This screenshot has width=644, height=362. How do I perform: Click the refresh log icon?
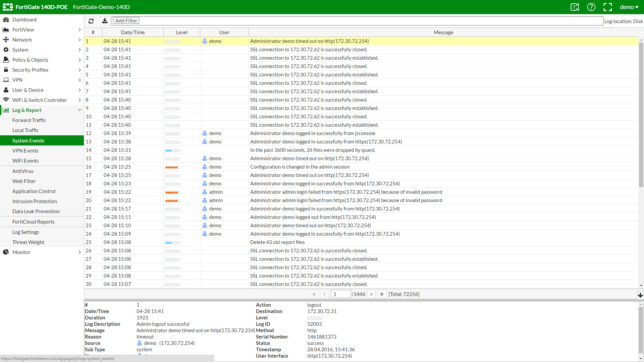click(x=91, y=21)
